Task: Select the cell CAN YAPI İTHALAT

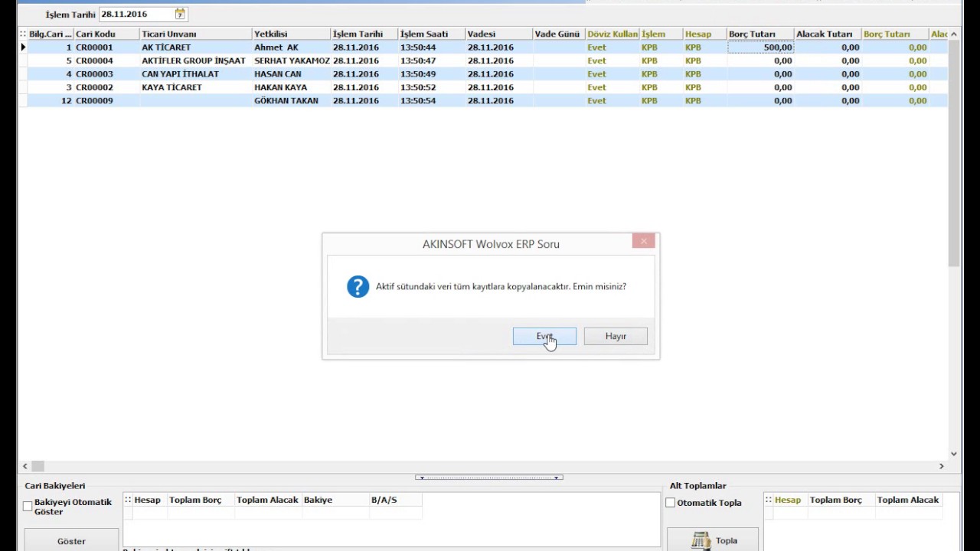Action: (195, 74)
